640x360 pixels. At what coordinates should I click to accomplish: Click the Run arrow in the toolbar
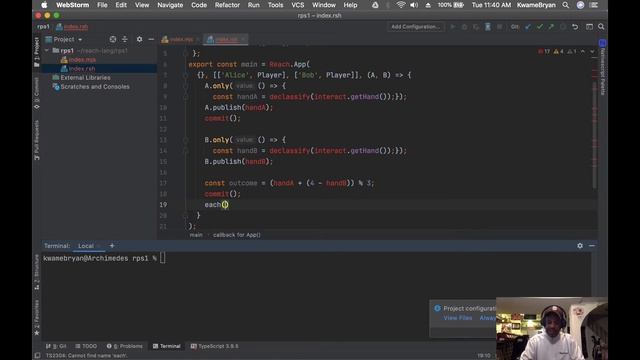coord(453,27)
